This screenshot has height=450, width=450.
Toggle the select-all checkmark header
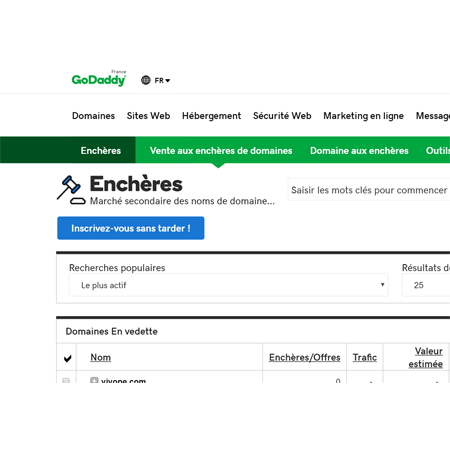pyautogui.click(x=67, y=358)
